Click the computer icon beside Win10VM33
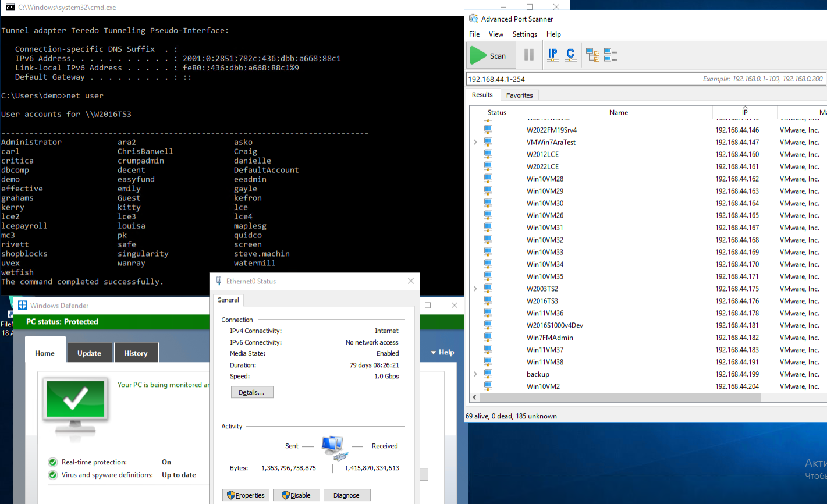This screenshot has width=827, height=504. click(488, 252)
